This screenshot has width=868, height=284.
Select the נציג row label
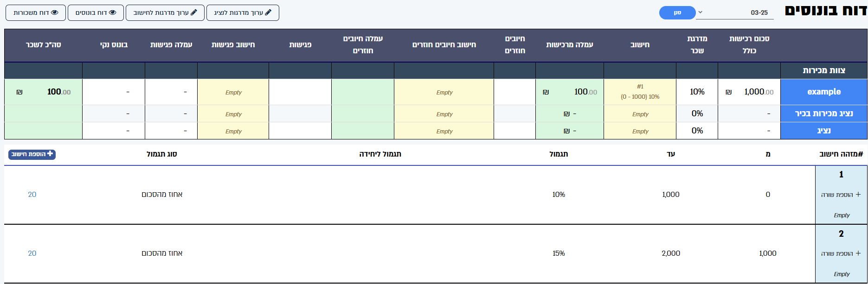tap(824, 131)
